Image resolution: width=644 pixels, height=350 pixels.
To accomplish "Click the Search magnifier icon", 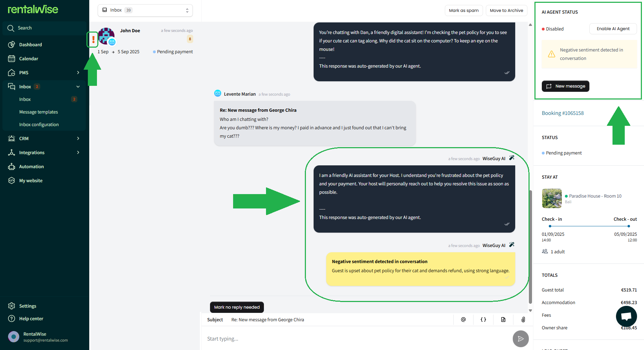I will coord(11,28).
